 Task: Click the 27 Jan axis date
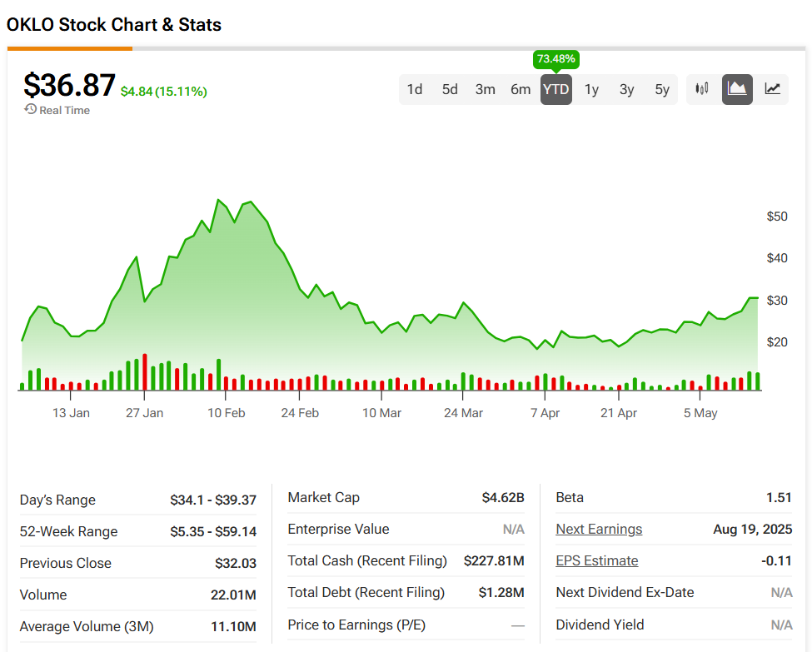[144, 413]
